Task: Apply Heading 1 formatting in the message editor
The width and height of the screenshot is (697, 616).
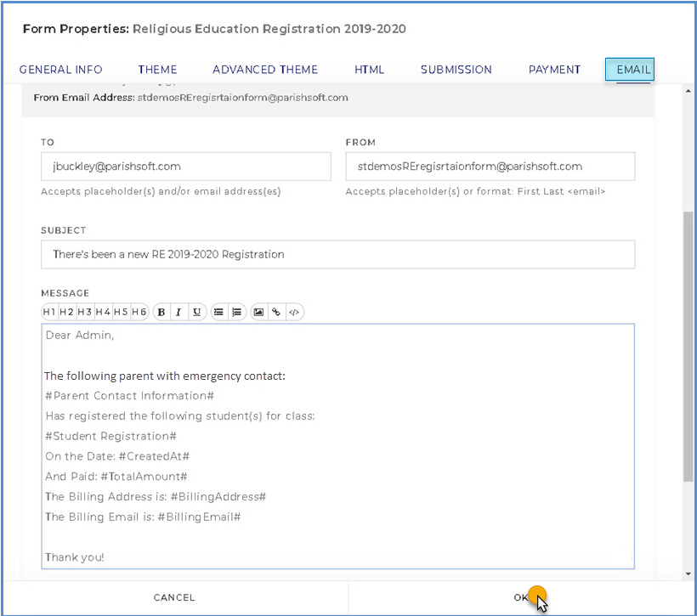Action: [49, 312]
